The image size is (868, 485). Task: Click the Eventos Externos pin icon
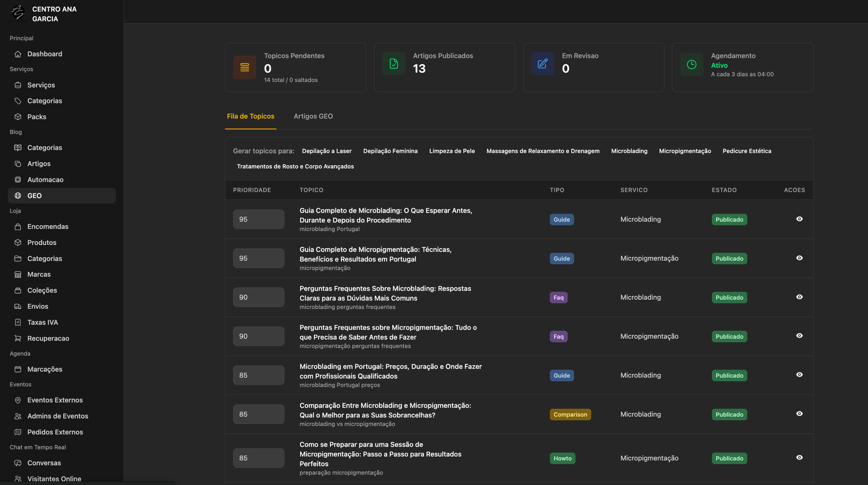[18, 400]
